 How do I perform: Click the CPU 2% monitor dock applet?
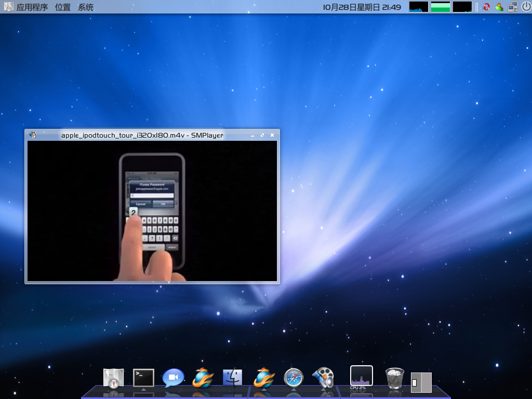362,377
